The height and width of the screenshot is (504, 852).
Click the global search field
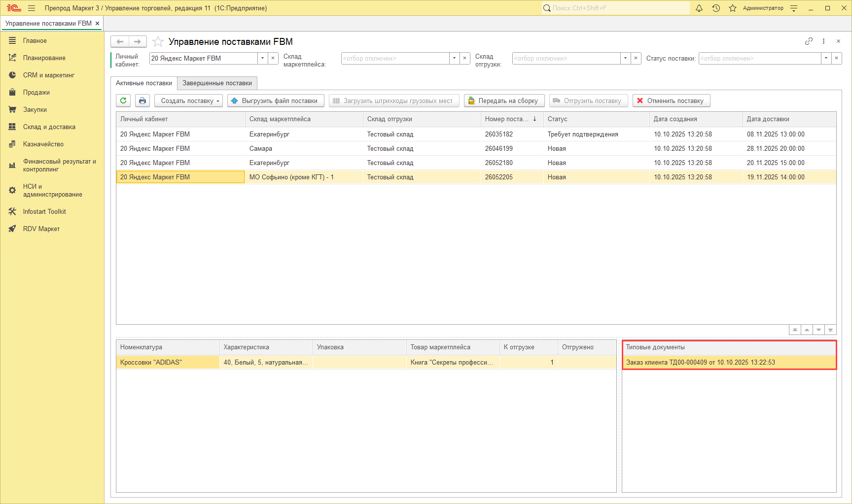pos(616,8)
